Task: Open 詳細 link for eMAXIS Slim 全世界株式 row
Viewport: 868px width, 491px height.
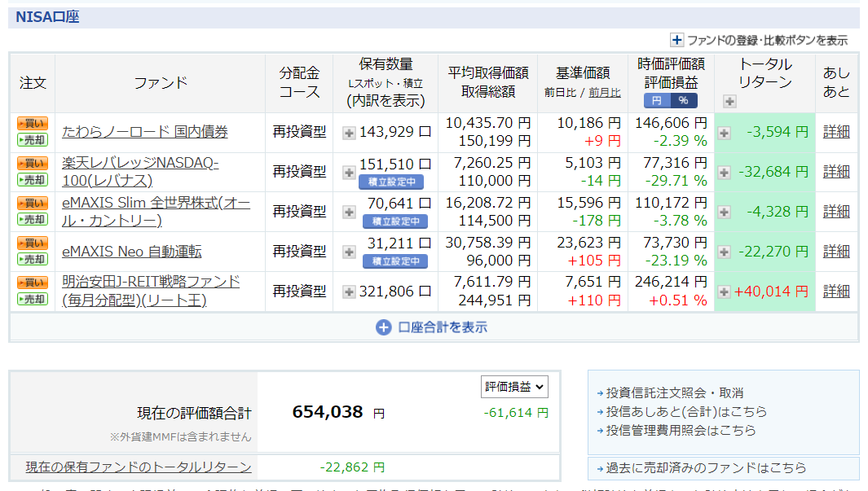Action: pyautogui.click(x=836, y=211)
